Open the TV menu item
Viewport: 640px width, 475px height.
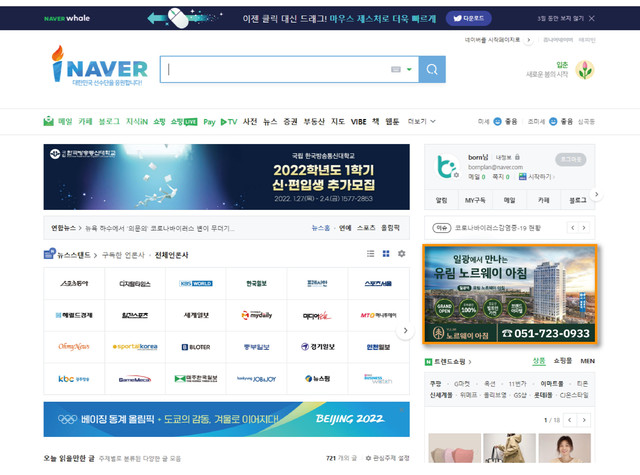pyautogui.click(x=229, y=122)
